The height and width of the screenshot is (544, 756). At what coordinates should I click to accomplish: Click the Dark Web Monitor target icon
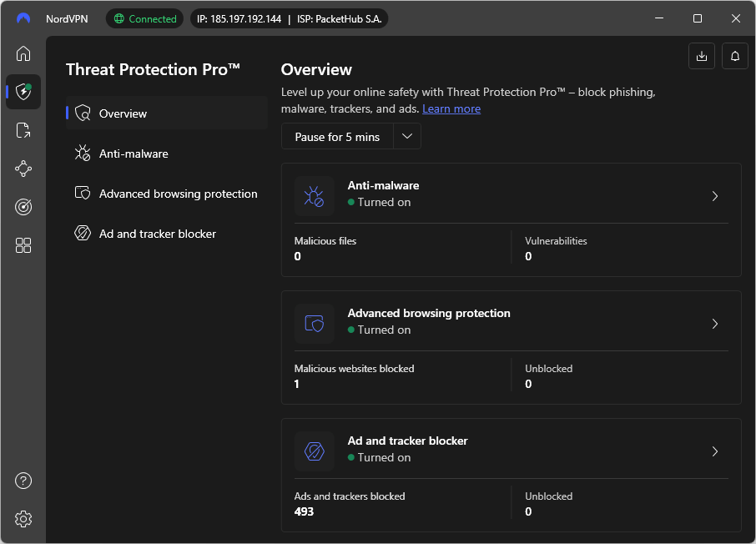coord(23,207)
